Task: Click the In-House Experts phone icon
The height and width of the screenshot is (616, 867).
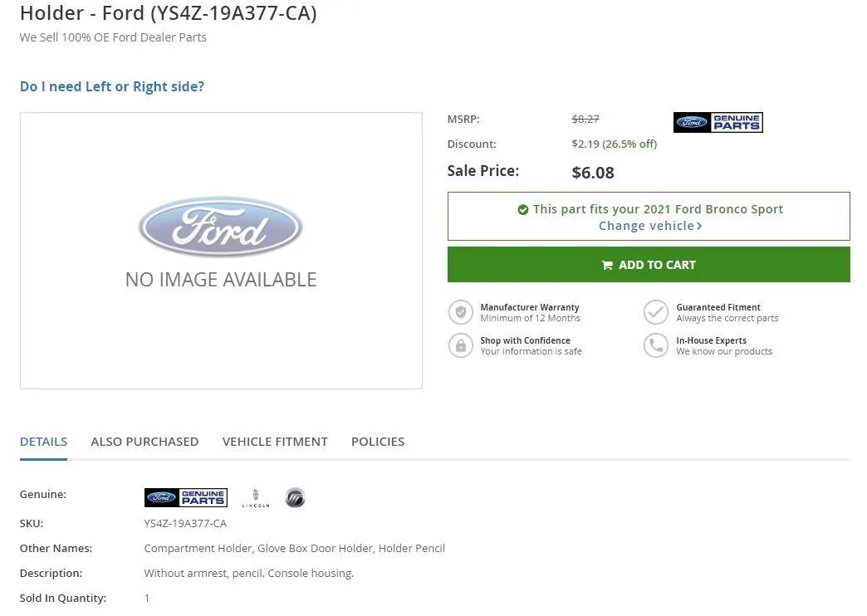Action: click(x=656, y=345)
